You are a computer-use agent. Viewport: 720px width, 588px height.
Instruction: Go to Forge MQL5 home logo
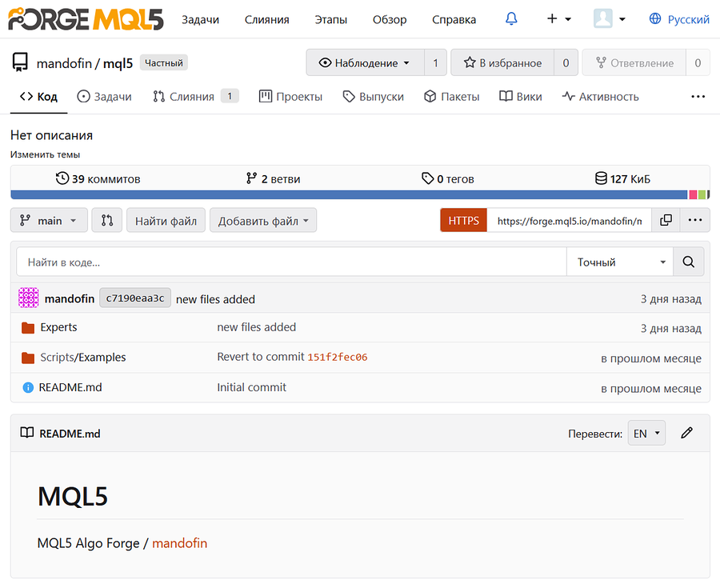(86, 19)
